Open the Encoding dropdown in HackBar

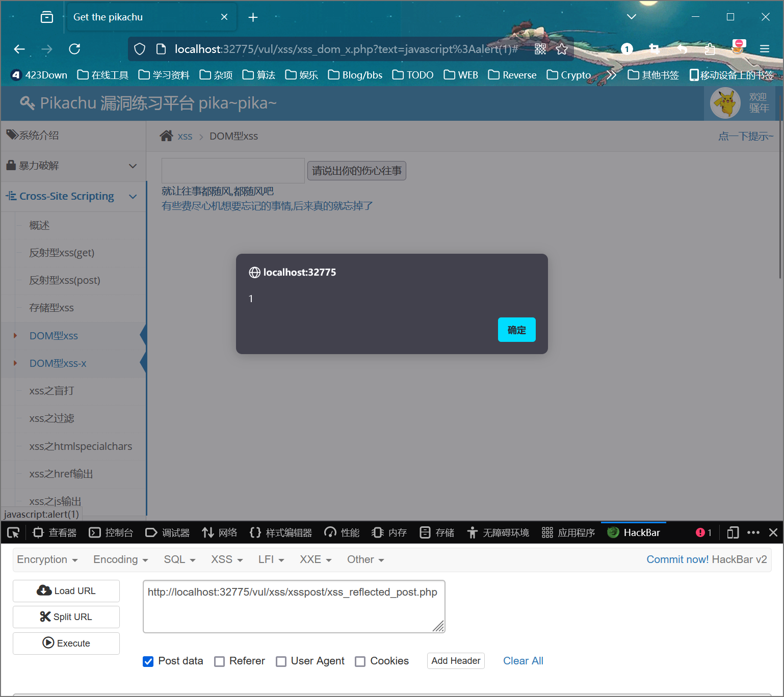point(120,559)
